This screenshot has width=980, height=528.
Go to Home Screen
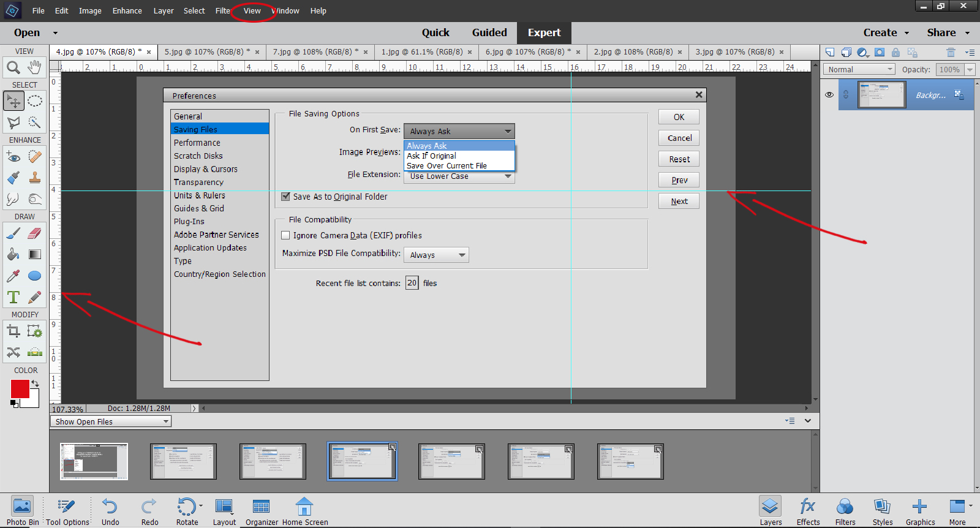pyautogui.click(x=305, y=511)
